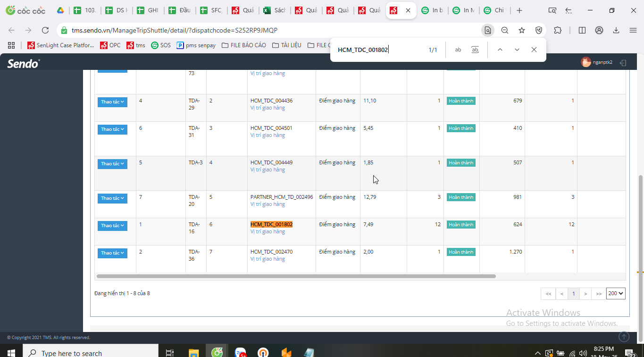The height and width of the screenshot is (357, 644).
Task: Open a new browser tab
Action: 519,10
